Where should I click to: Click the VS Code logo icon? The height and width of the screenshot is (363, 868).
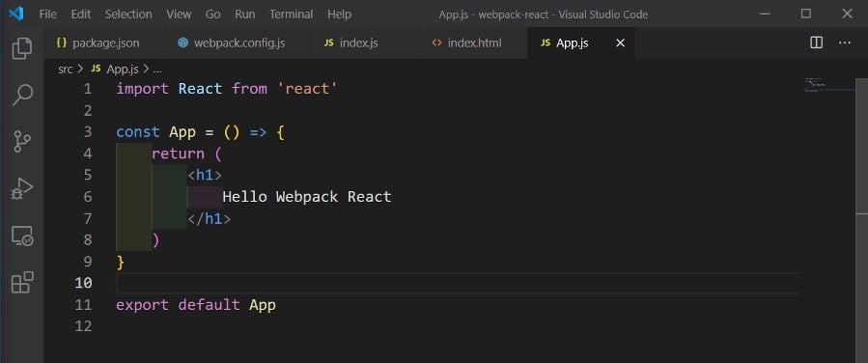[x=16, y=14]
